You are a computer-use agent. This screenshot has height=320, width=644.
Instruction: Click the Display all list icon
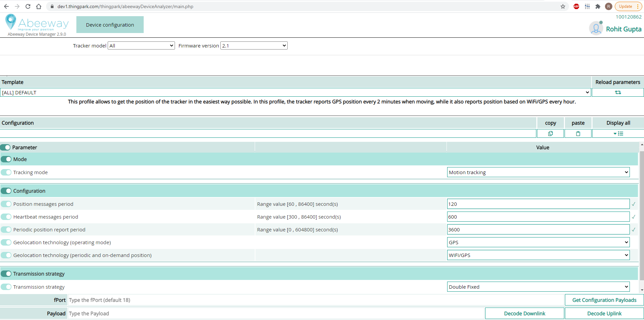(618, 134)
